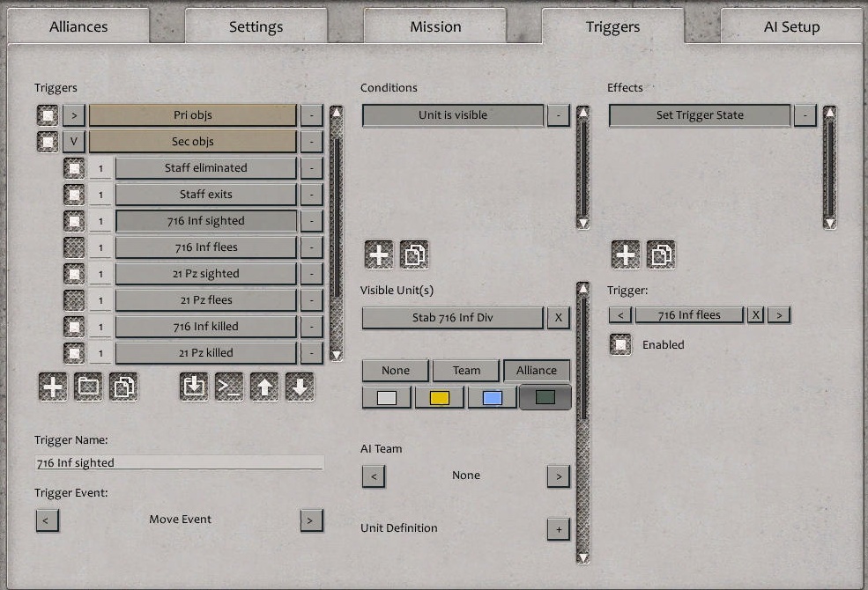
Task: Click the plus icon under Conditions
Action: pyautogui.click(x=378, y=254)
